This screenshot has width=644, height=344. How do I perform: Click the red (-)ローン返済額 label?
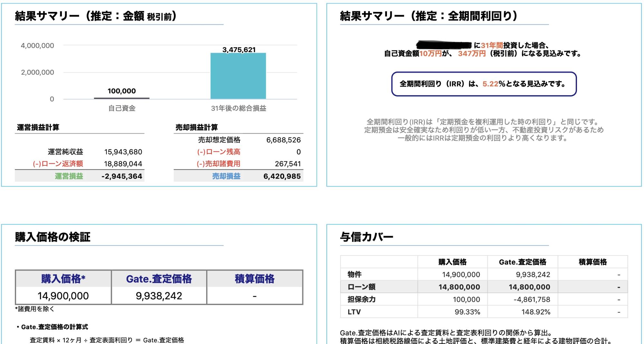pyautogui.click(x=58, y=164)
